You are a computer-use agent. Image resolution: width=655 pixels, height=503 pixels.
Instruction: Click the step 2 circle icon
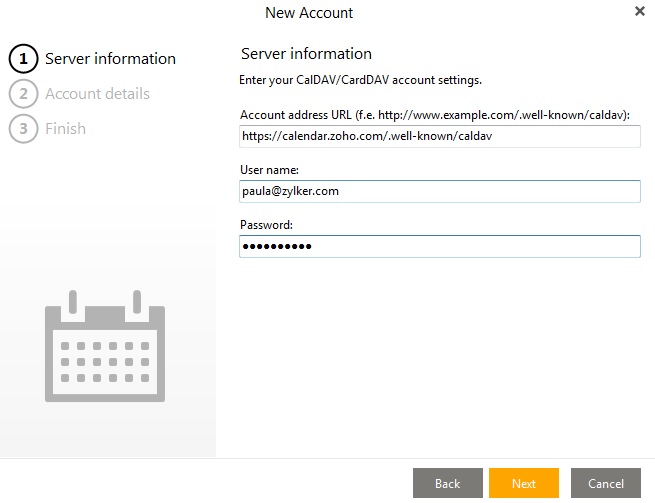(23, 94)
